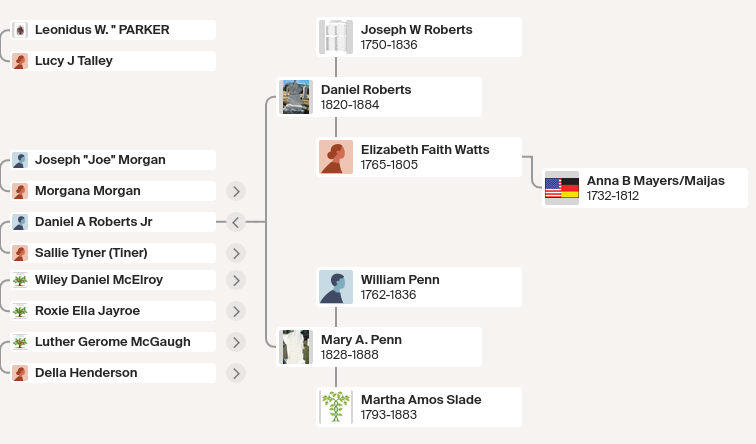
Task: Collapse Daniel A Roberts Jr's ancestor branch
Action: pyautogui.click(x=236, y=222)
